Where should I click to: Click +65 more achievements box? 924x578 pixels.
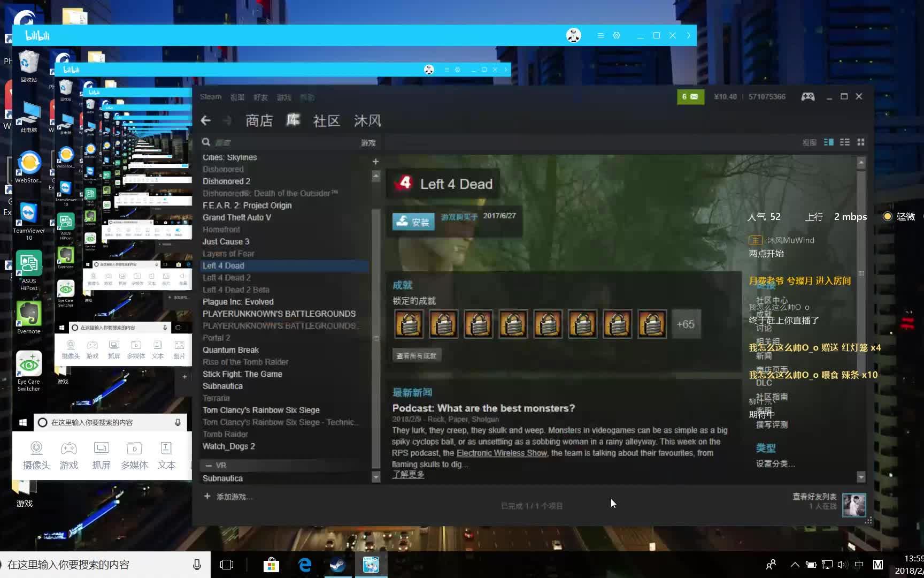click(686, 324)
